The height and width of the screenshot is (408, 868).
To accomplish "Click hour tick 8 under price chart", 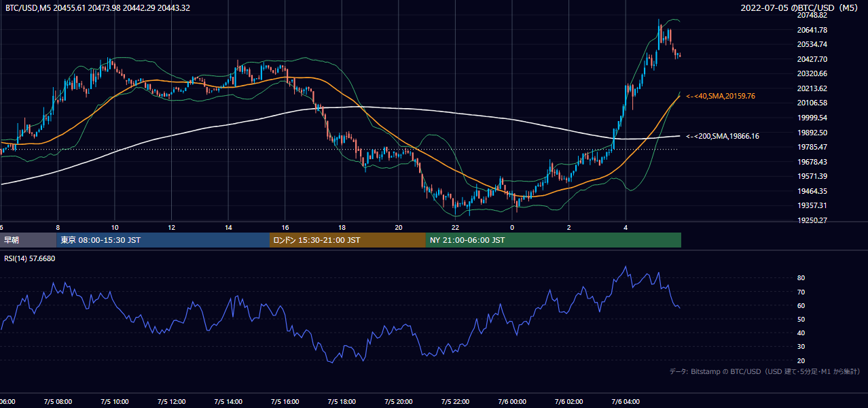I will tap(58, 228).
